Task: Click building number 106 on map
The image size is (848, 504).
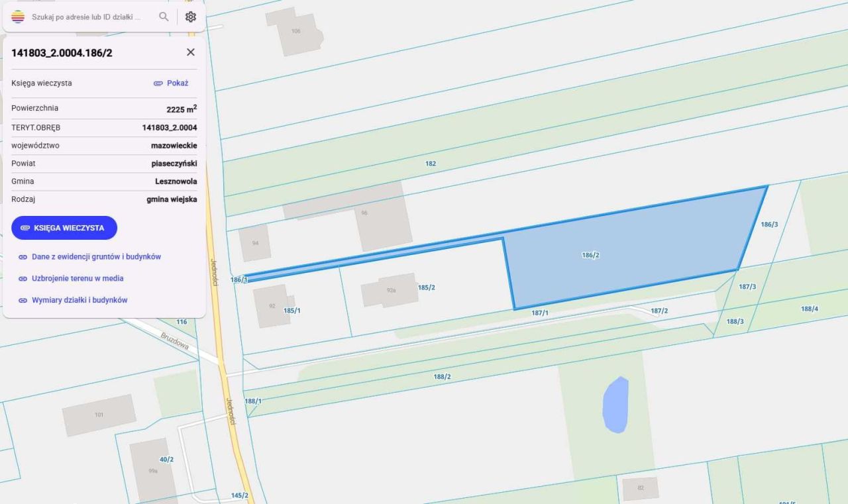Action: tap(295, 31)
